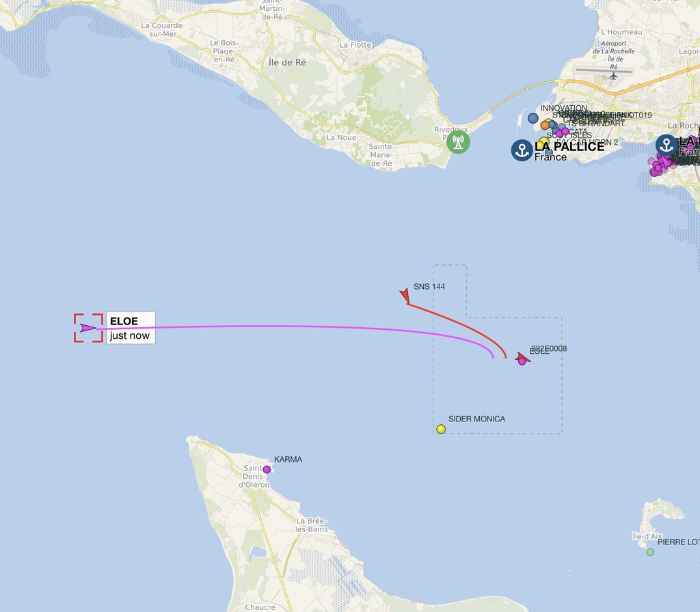
Task: Click the orange vessel dot in La Pallice
Action: coord(545,126)
